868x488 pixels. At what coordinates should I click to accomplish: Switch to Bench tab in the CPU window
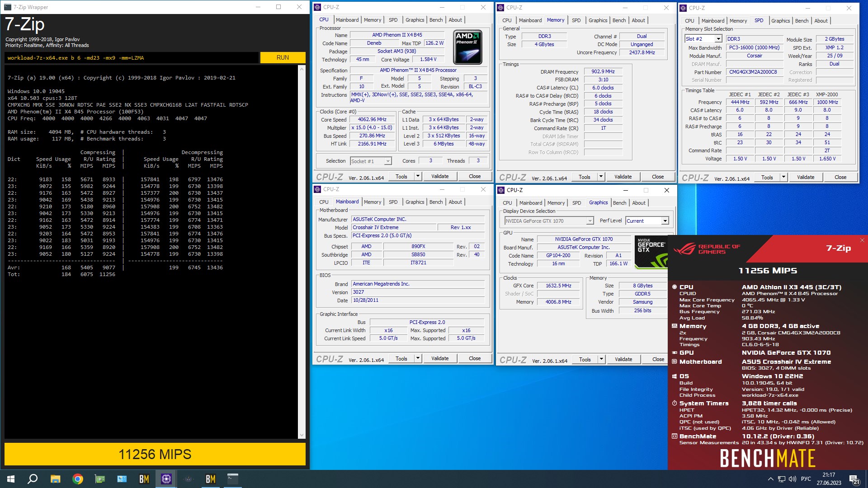click(436, 20)
